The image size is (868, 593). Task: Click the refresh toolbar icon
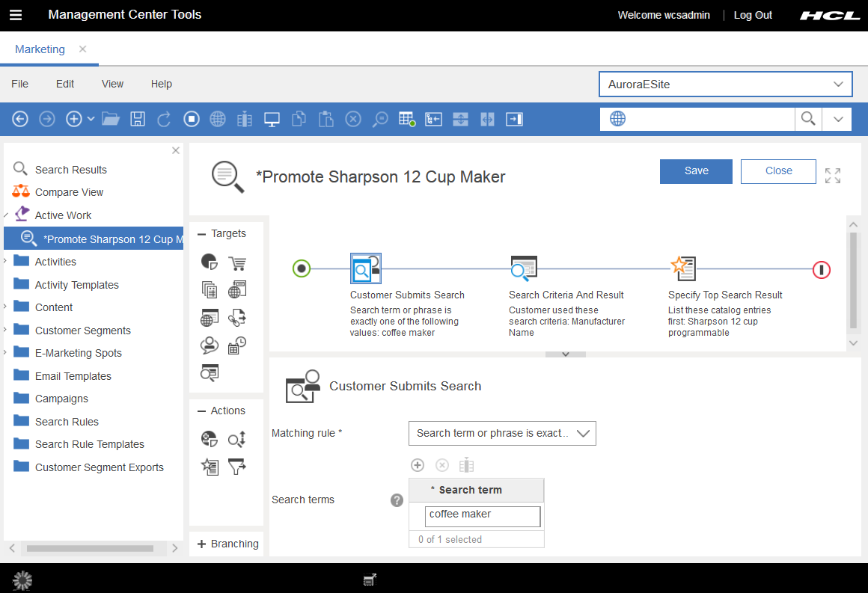coord(164,119)
